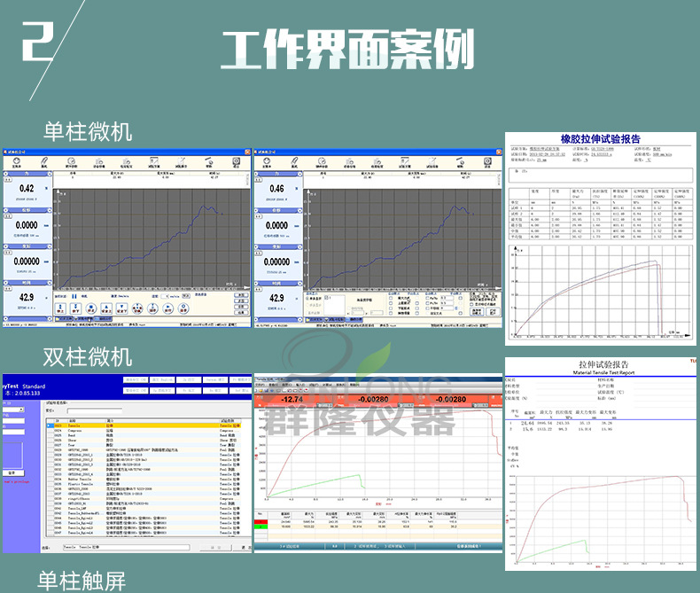Collapse the displacement panel showing 0.0000 in 0.42 window

point(50,210)
